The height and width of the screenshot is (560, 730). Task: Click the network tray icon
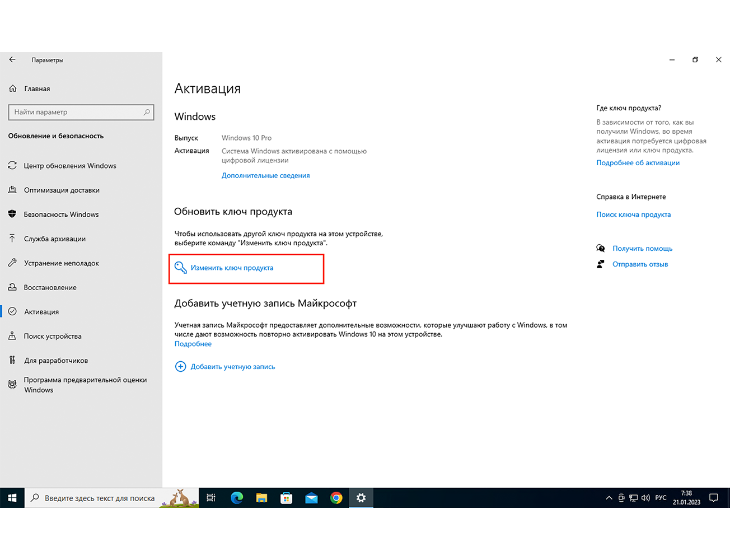(x=633, y=498)
